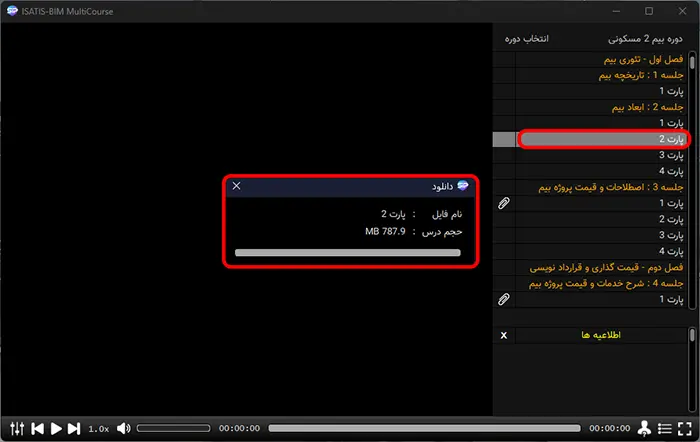Close the دانلود download dialog
Image resolution: width=700 pixels, height=442 pixels.
pos(237,186)
